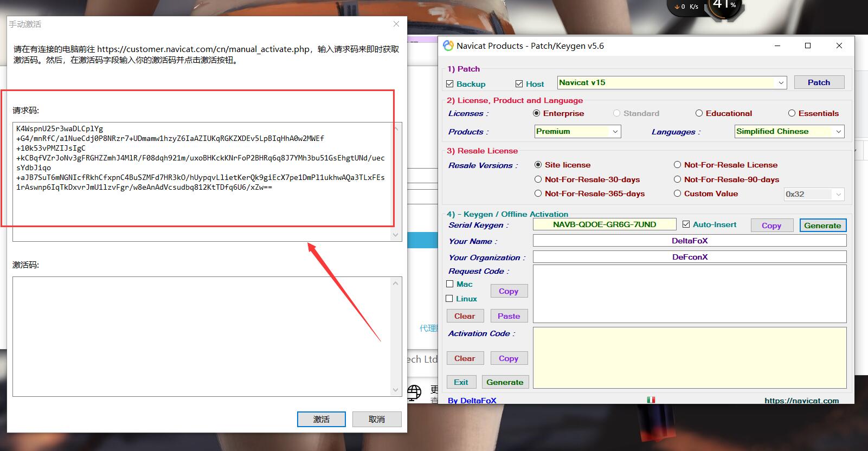
Task: Click the Your Name field
Action: point(690,241)
